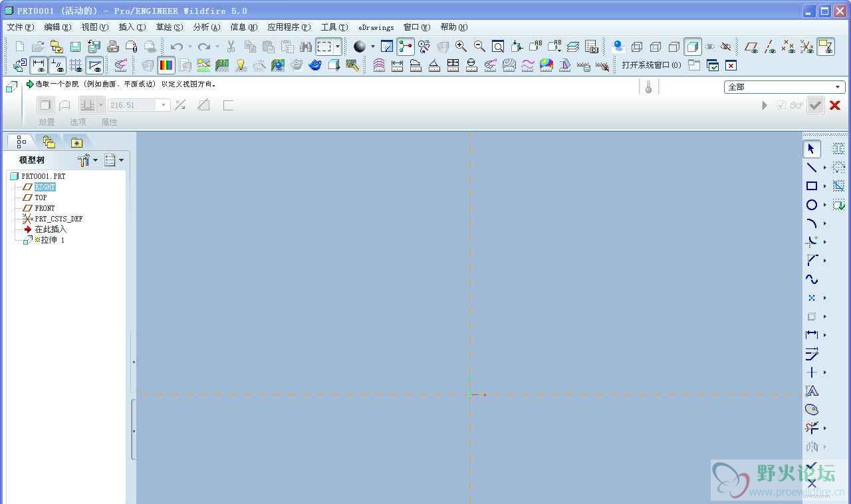Accept the feature with the checkmark button
The image size is (851, 504).
(816, 105)
